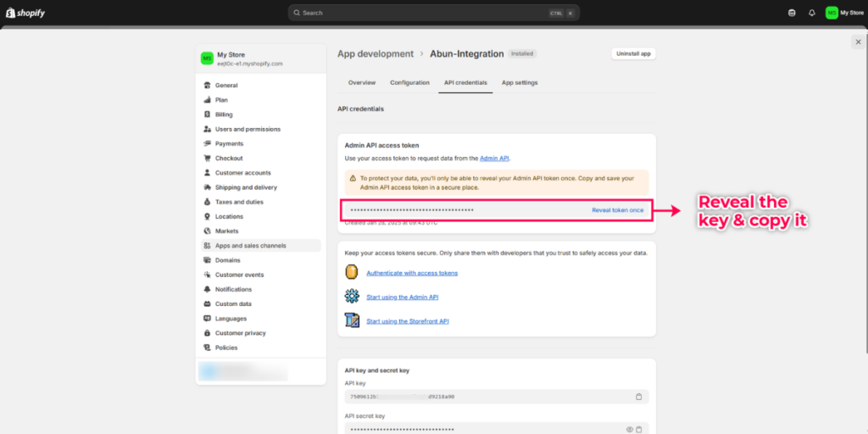Viewport: 868px width, 434px height.
Task: Click the Payments icon in sidebar
Action: [x=207, y=144]
